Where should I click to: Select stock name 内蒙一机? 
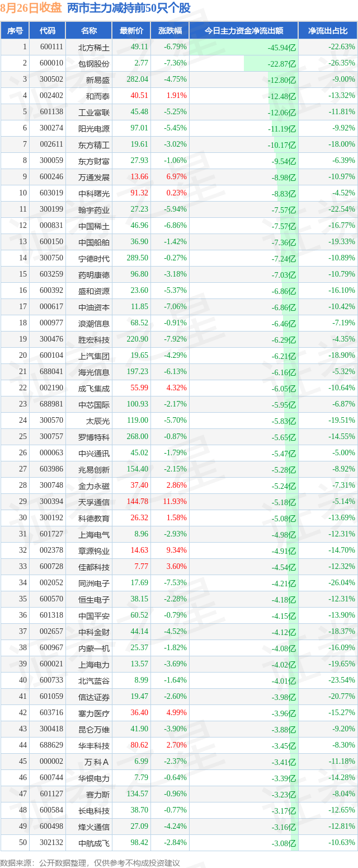coord(94,648)
